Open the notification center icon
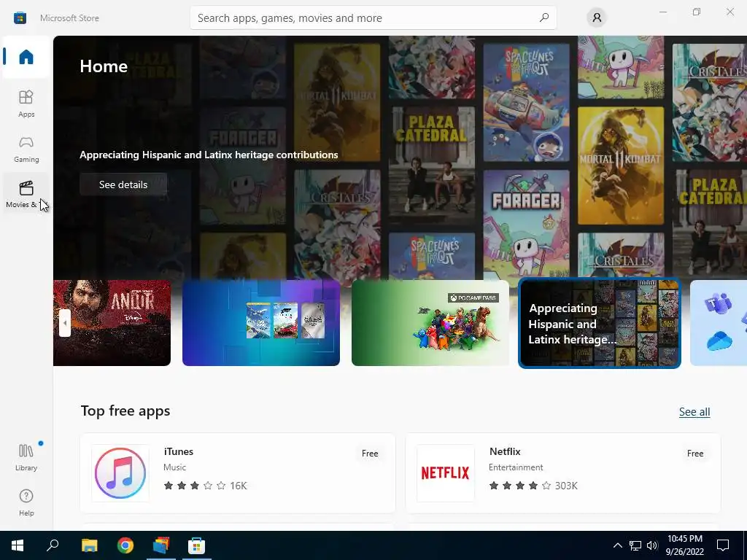The width and height of the screenshot is (747, 560). (x=723, y=545)
